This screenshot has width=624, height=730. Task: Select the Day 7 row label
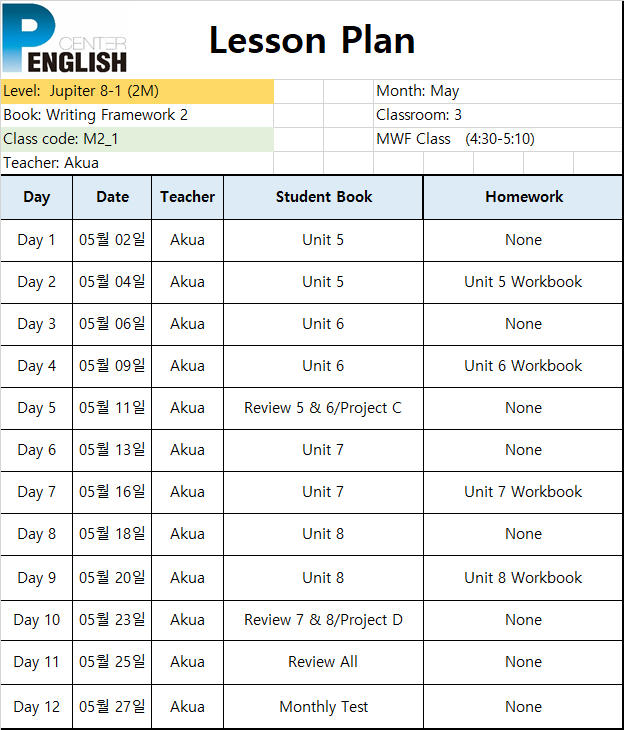click(36, 492)
